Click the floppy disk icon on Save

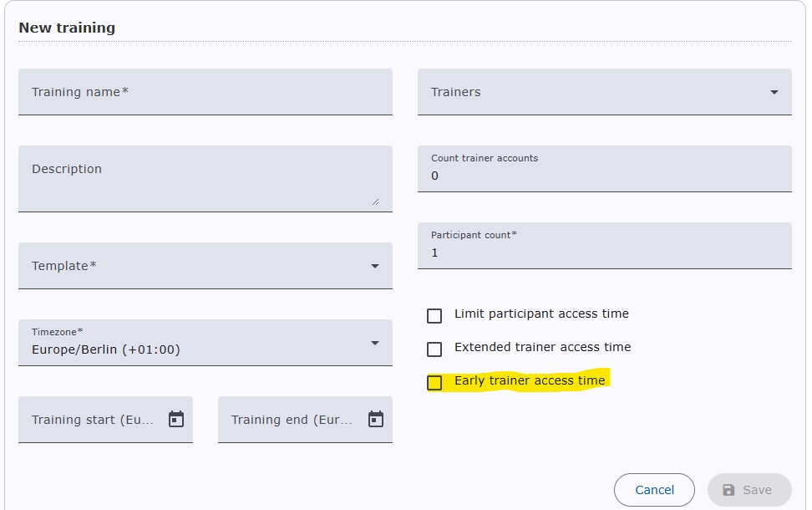tap(728, 490)
